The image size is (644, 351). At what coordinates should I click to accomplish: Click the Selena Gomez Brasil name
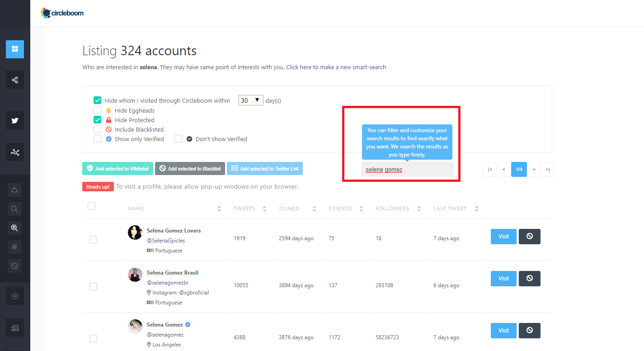pyautogui.click(x=173, y=273)
